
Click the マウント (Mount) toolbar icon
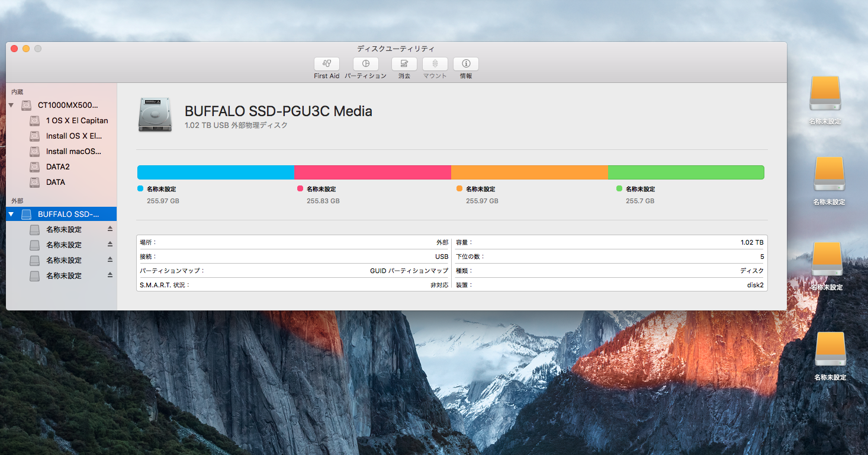[435, 64]
